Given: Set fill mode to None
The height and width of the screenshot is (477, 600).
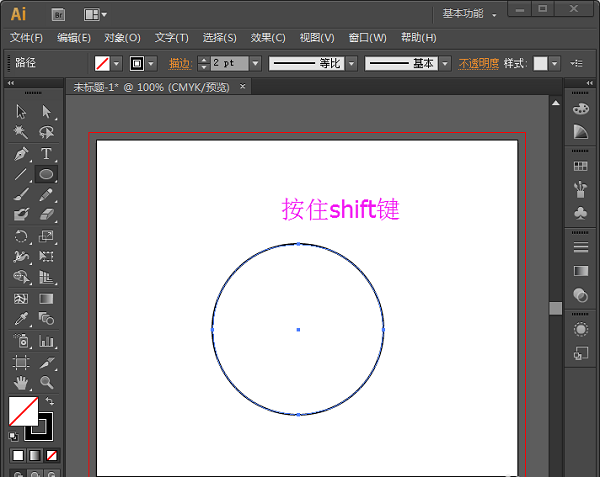Looking at the screenshot, I should click(52, 456).
